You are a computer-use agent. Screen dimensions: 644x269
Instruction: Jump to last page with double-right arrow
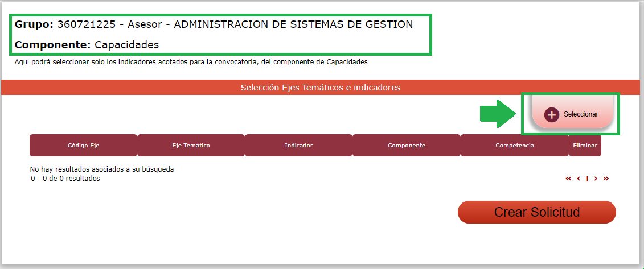click(x=606, y=179)
